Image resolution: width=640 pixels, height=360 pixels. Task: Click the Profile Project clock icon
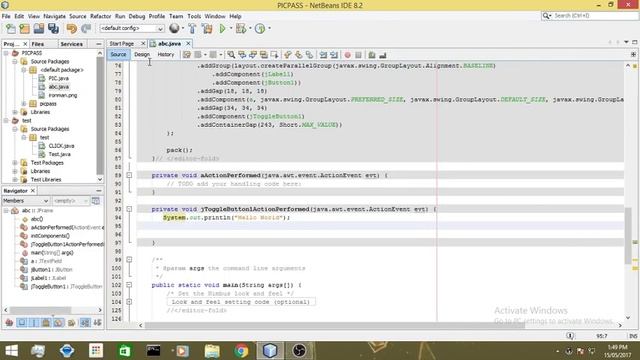(x=260, y=29)
